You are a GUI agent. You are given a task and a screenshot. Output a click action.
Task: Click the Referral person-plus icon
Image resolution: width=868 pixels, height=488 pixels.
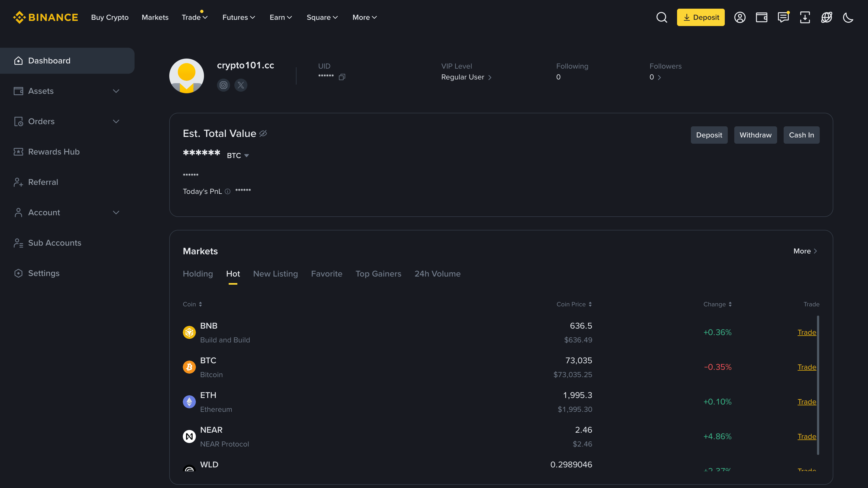tap(18, 182)
